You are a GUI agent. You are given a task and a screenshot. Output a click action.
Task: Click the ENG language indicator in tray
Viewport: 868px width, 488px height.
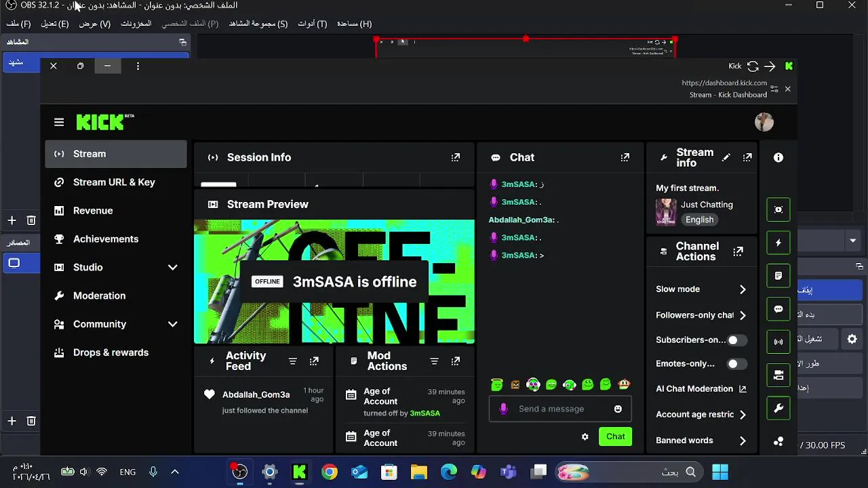coord(127,472)
